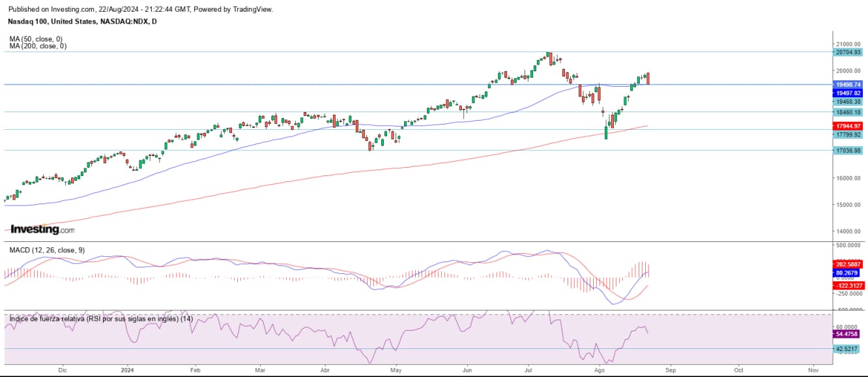Click the 18460.18 price level label
This screenshot has width=868, height=377.
pyautogui.click(x=848, y=112)
